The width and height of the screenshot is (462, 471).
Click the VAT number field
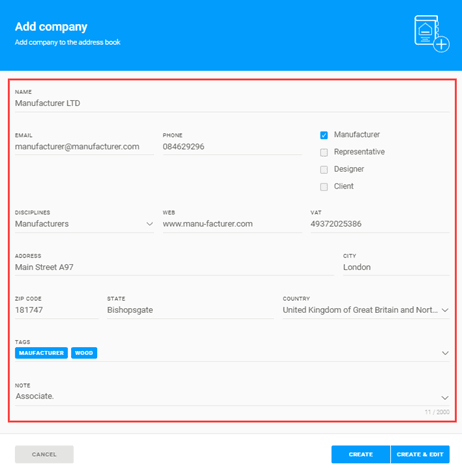(x=380, y=224)
